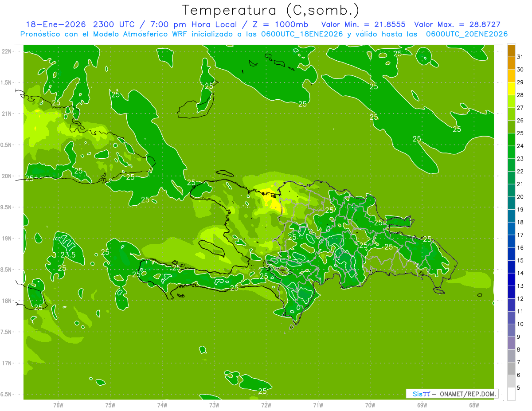Click the 'ONAMET/REP.DOM.' credit label
Image resolution: width=532 pixels, height=411 pixels.
(x=467, y=394)
